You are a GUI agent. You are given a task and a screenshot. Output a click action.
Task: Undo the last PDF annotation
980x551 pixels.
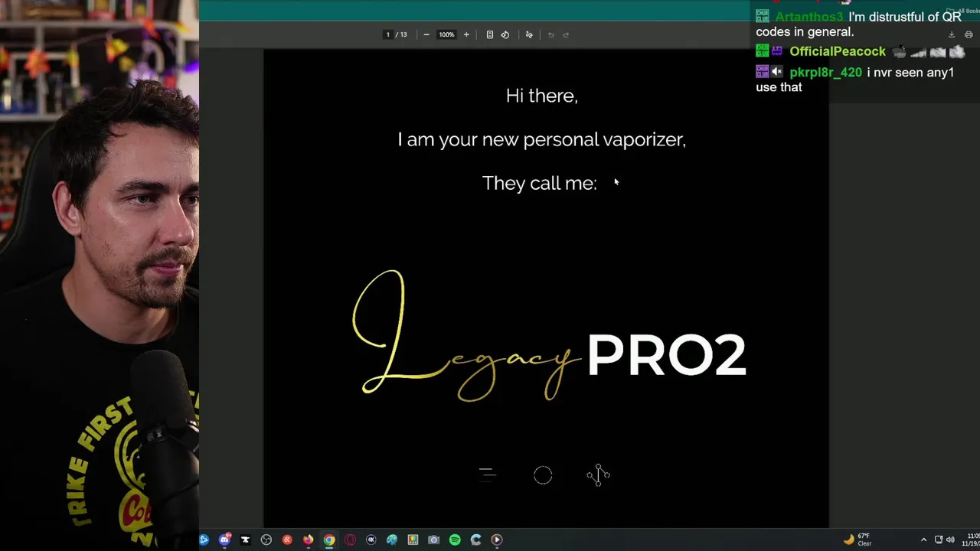pos(550,34)
